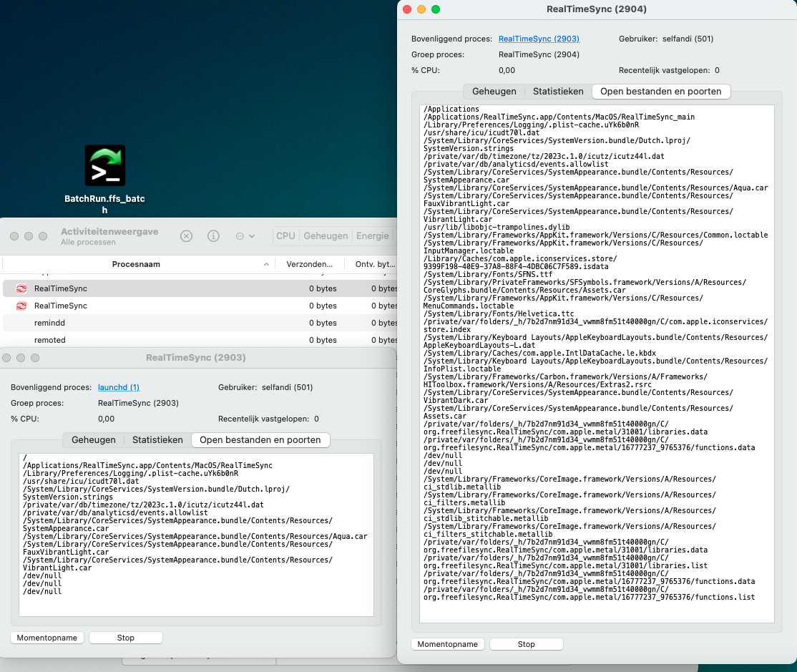The width and height of the screenshot is (797, 672).
Task: Select the highlighted RealTimeSync process row
Action: (x=200, y=288)
